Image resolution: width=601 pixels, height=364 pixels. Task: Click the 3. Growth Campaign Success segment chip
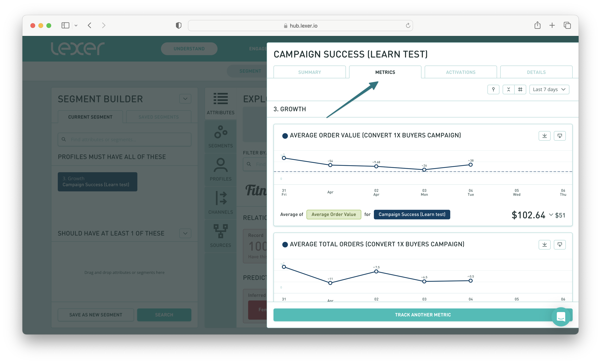97,182
